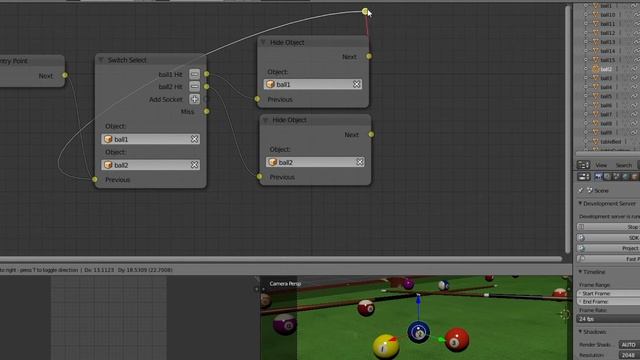Viewport: 640px width, 360px height.
Task: Select ball15 in the outliner
Action: (x=607, y=60)
